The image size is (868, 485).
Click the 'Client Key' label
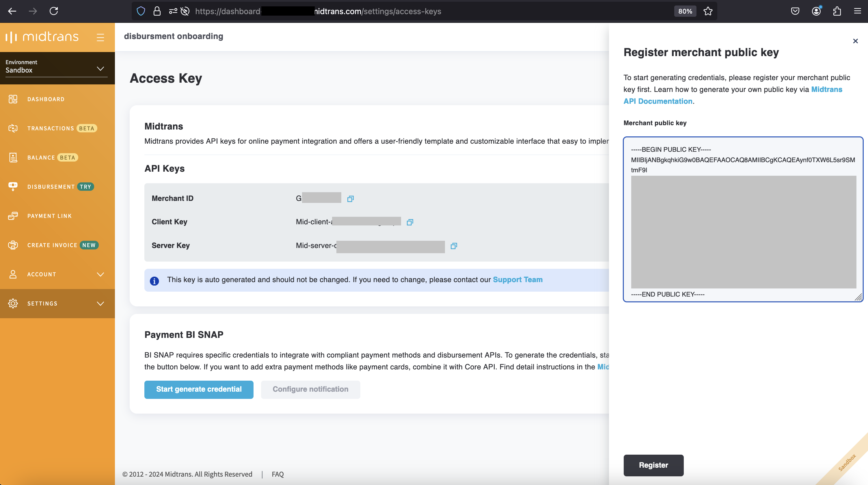pos(169,222)
